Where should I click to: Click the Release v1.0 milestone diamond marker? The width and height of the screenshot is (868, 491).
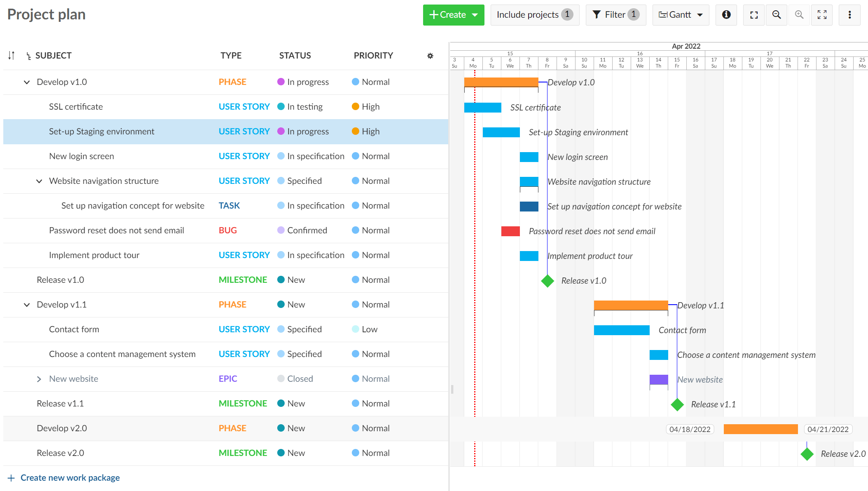point(547,280)
